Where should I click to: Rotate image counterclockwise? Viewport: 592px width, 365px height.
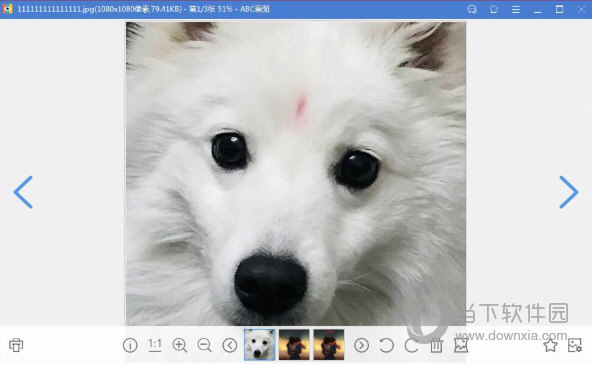[387, 345]
